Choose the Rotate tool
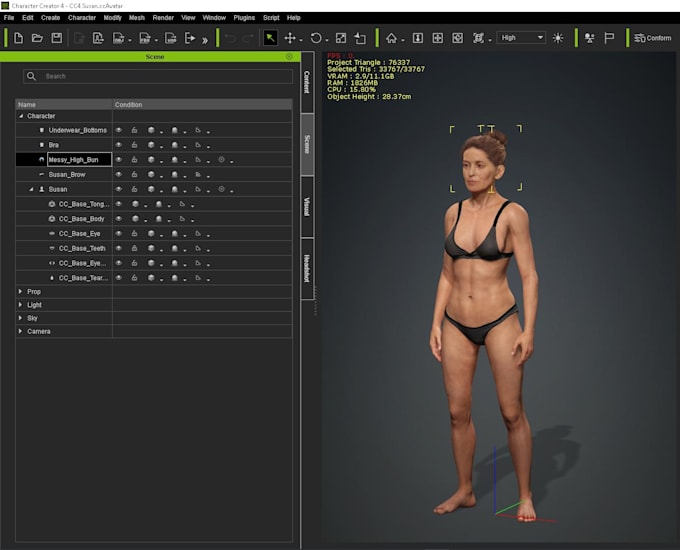The image size is (680, 550). pos(316,38)
